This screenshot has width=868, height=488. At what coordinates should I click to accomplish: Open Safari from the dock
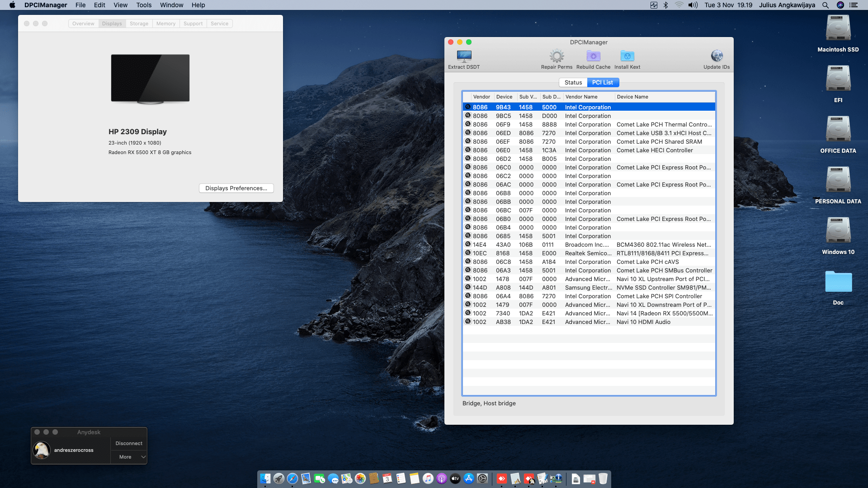(x=292, y=479)
